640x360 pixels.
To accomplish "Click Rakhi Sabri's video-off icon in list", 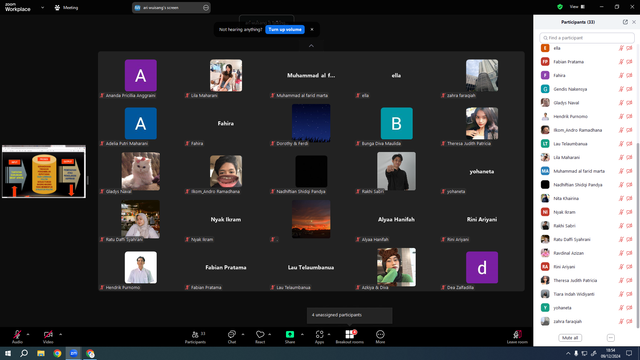I will pyautogui.click(x=629, y=226).
